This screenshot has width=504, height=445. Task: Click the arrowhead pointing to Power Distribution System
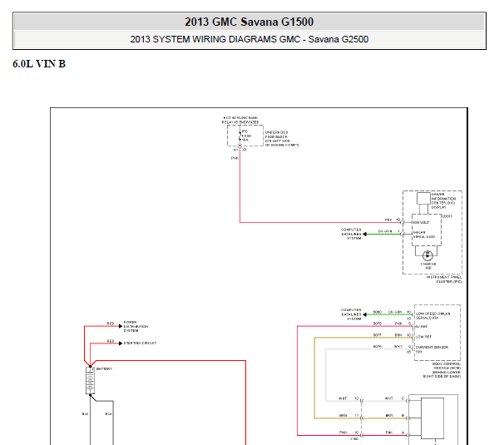[x=121, y=326]
